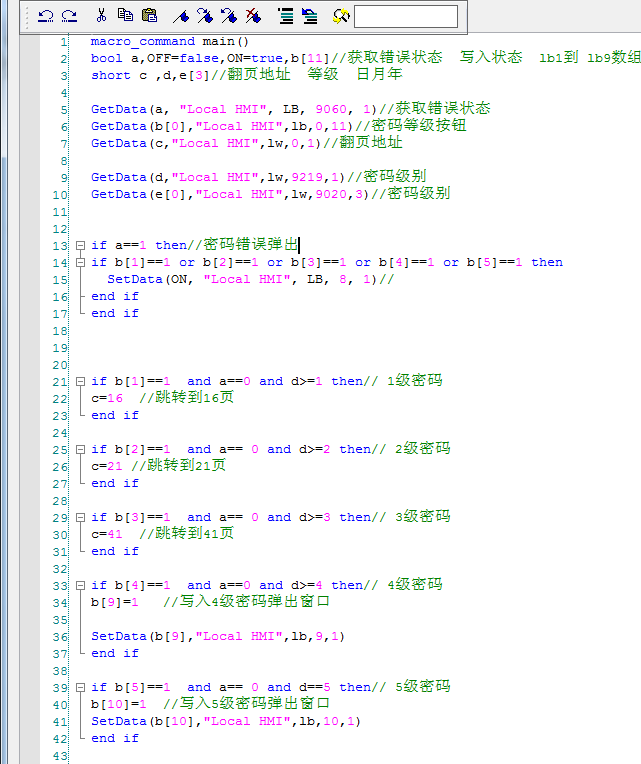
Task: Go to next bookmark icon
Action: point(205,16)
